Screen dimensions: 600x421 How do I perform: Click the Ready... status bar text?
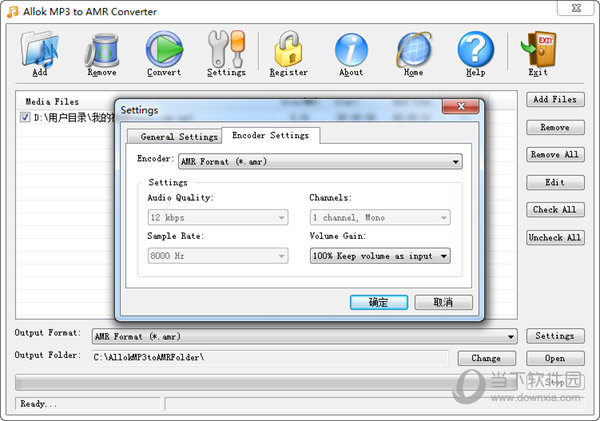pyautogui.click(x=39, y=404)
